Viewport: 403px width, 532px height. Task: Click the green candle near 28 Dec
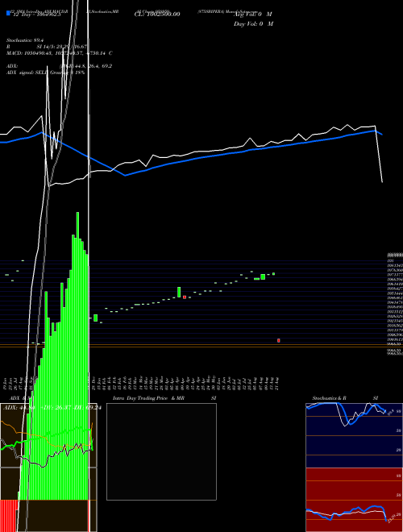point(96,318)
